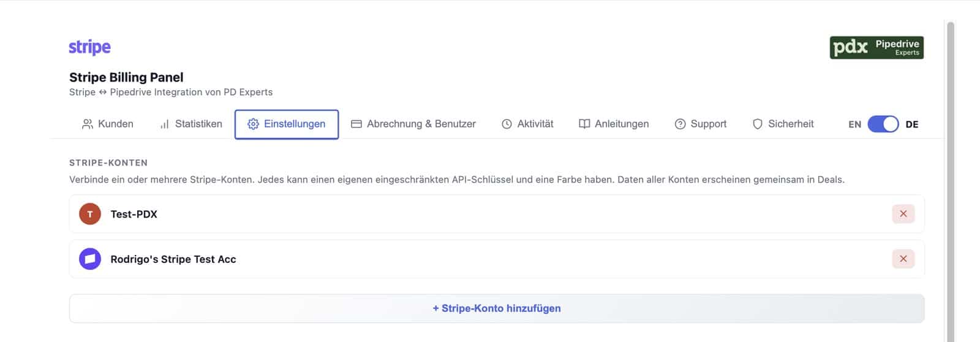Switch to the Statistiken tab
This screenshot has height=342, width=980.
[190, 124]
